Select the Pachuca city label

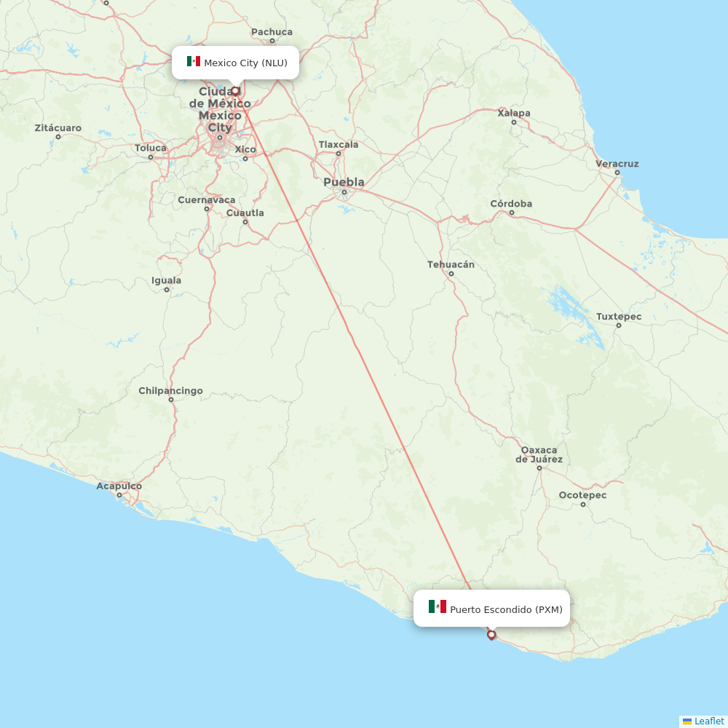[x=271, y=33]
